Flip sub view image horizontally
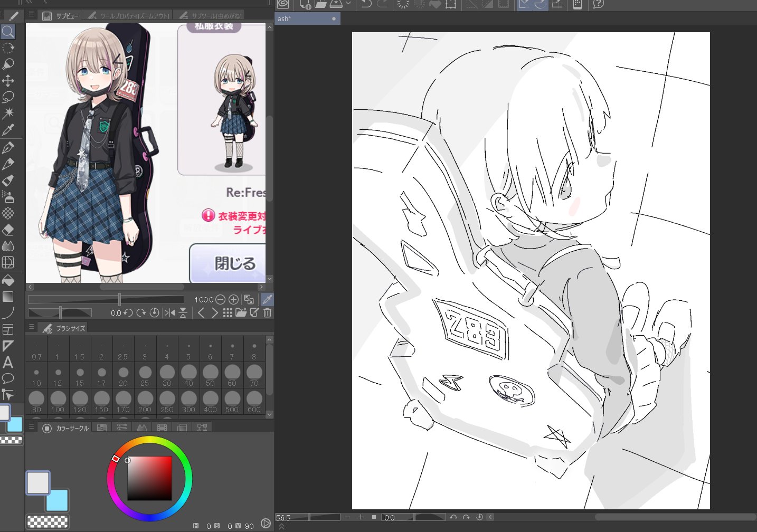Image resolution: width=757 pixels, height=532 pixels. tap(169, 312)
